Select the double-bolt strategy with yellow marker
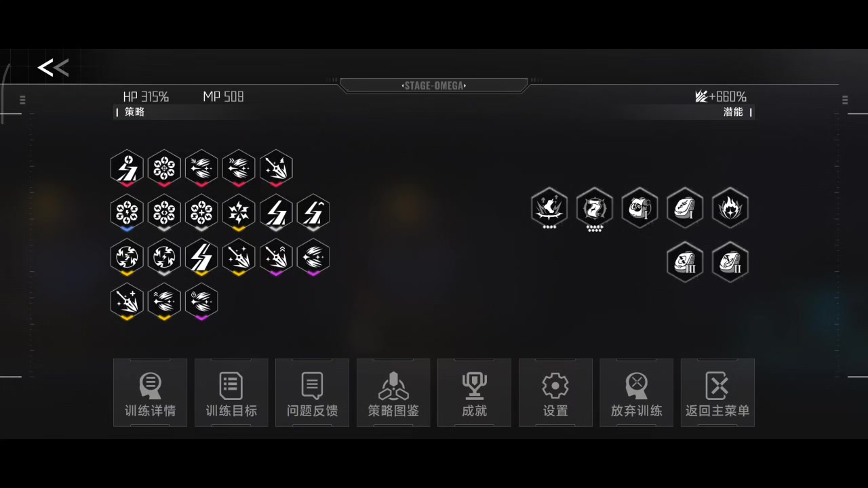The image size is (868, 488). (x=201, y=258)
